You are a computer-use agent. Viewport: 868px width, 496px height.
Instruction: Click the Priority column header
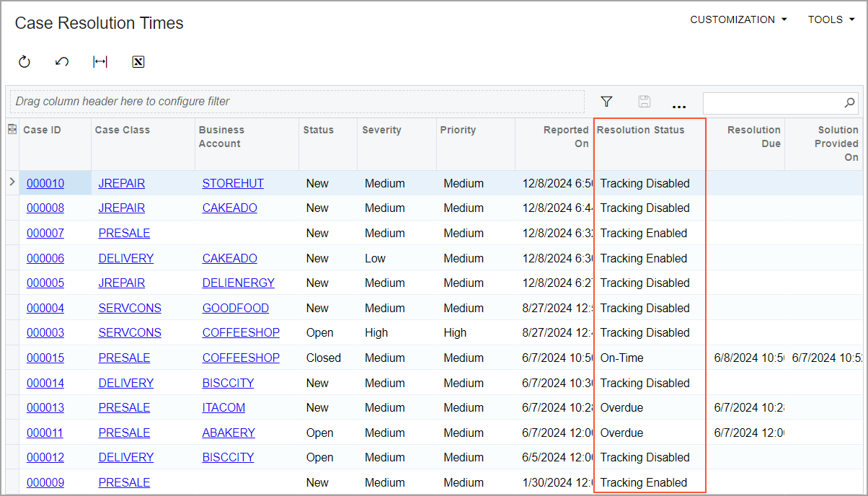pyautogui.click(x=459, y=130)
